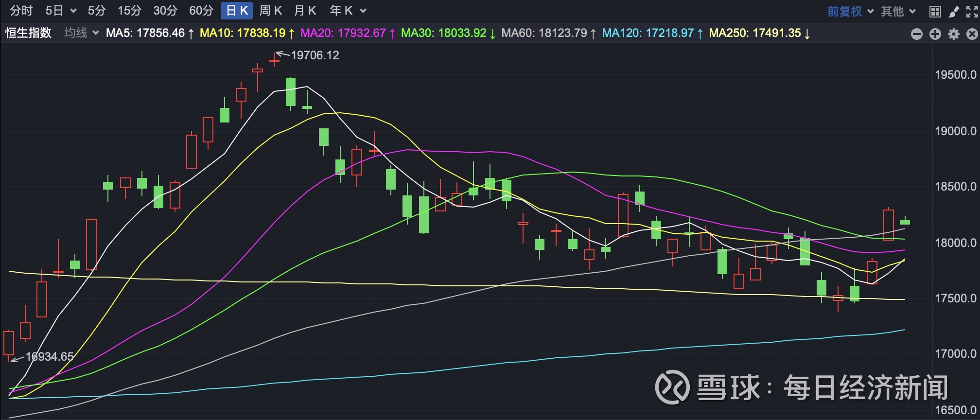Select the 60分 interval tab
Screen dimensions: 980x420
click(201, 11)
